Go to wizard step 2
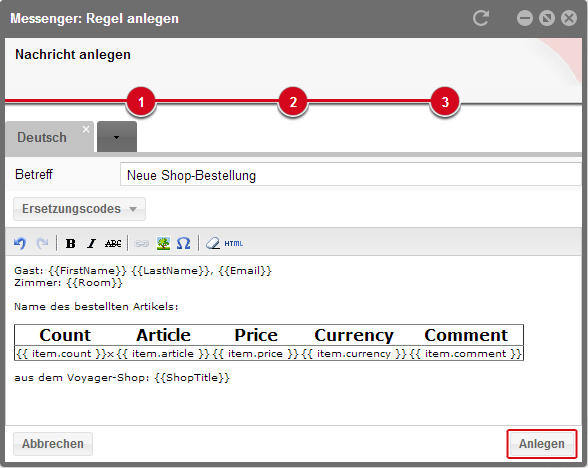The width and height of the screenshot is (588, 468). point(293,102)
